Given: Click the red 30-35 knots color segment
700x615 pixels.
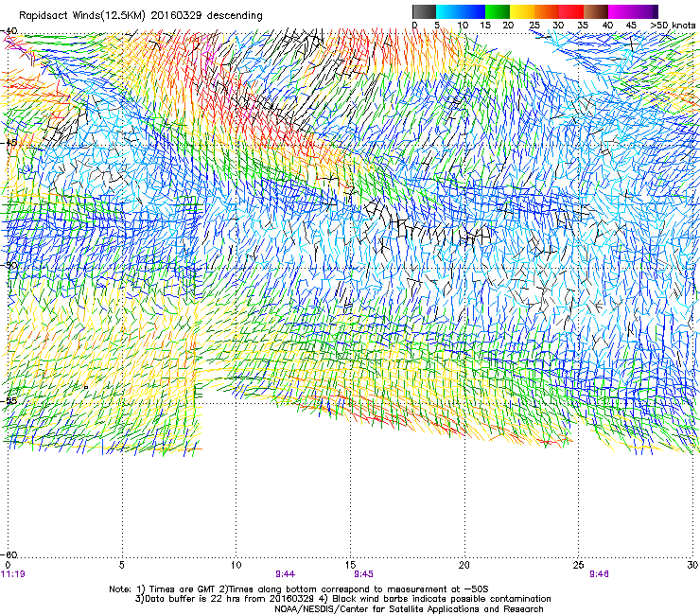Looking at the screenshot, I should [x=571, y=11].
